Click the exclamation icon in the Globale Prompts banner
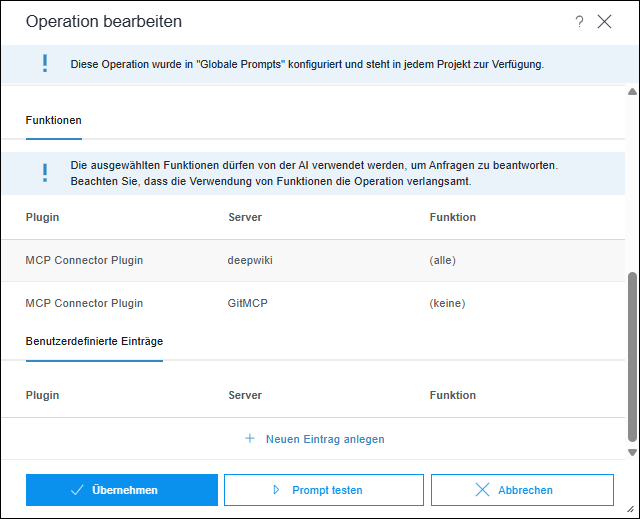This screenshot has height=519, width=640. click(x=44, y=64)
